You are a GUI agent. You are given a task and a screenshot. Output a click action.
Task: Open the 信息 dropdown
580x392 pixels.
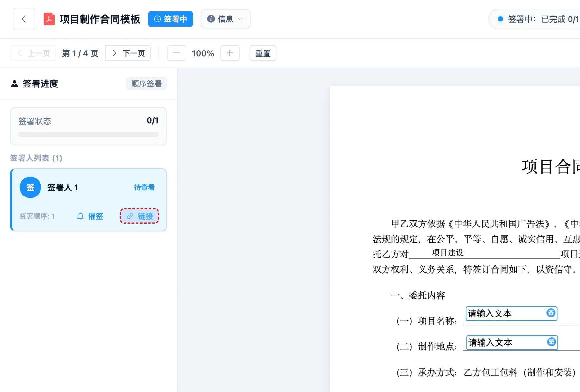pos(225,19)
